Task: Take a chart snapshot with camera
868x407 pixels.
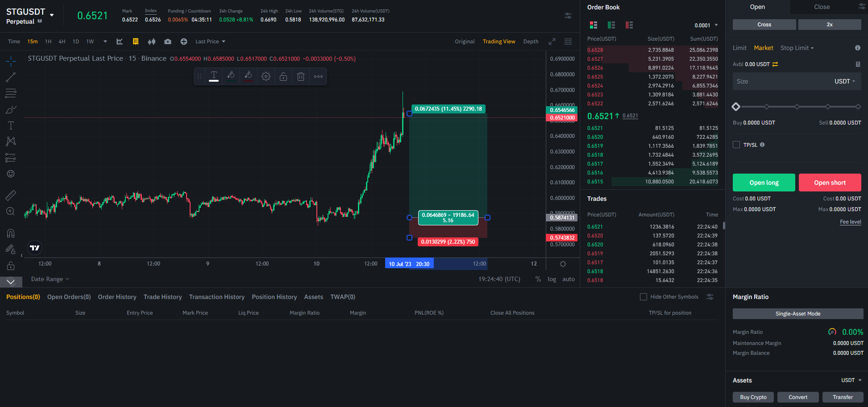Action: click(x=168, y=42)
